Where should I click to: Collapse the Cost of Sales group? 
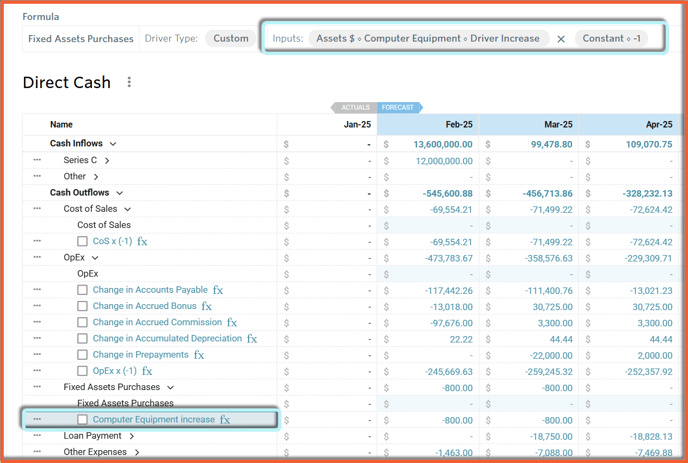[127, 209]
